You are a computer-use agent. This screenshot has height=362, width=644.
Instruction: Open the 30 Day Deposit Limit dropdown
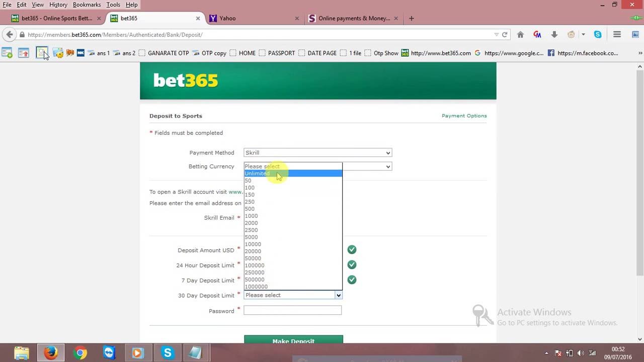click(293, 295)
